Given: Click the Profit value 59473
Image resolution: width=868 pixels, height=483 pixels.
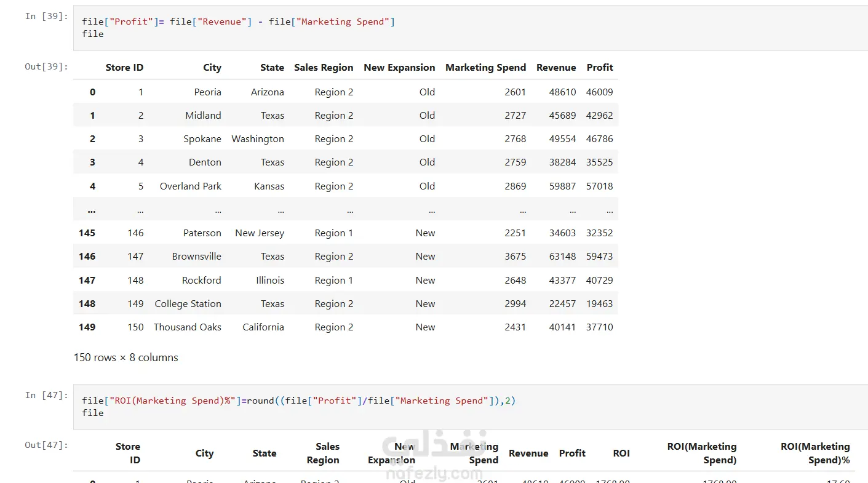Looking at the screenshot, I should 600,257.
